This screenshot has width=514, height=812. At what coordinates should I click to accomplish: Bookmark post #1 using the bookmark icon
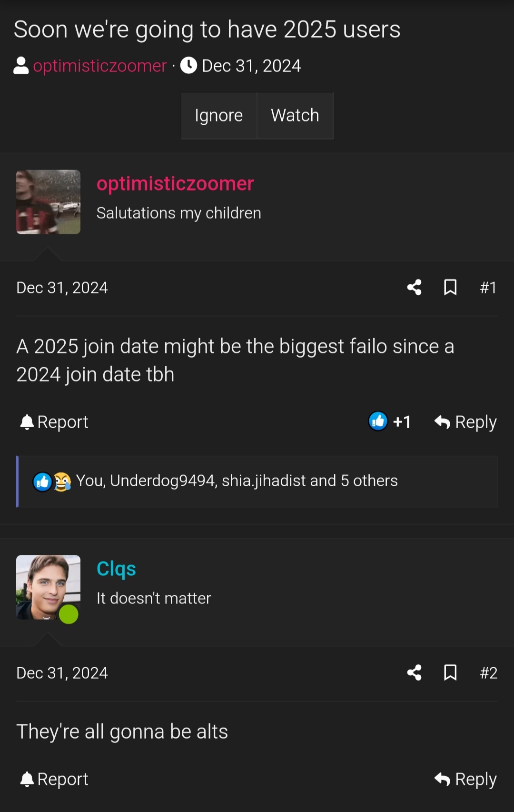click(450, 287)
